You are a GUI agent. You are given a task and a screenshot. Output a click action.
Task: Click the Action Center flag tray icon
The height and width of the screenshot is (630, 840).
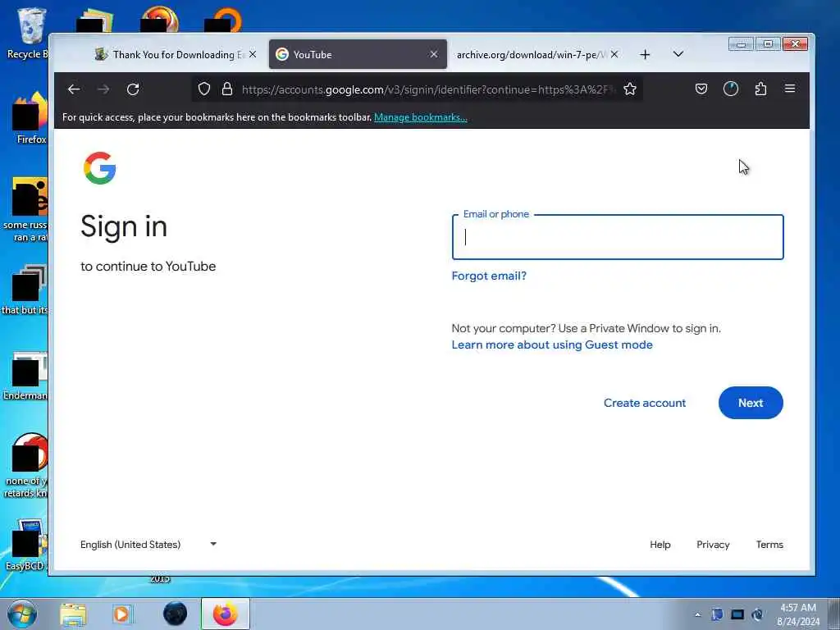tap(717, 614)
